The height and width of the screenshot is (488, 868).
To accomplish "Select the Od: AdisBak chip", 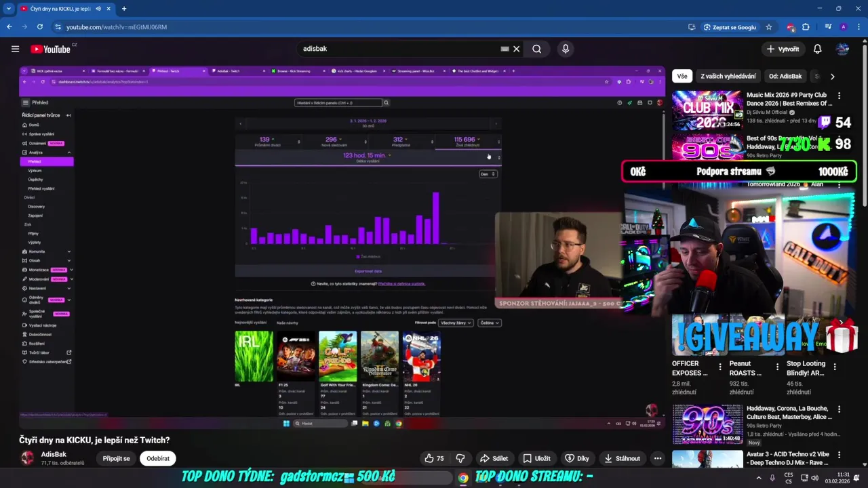I will pos(785,76).
